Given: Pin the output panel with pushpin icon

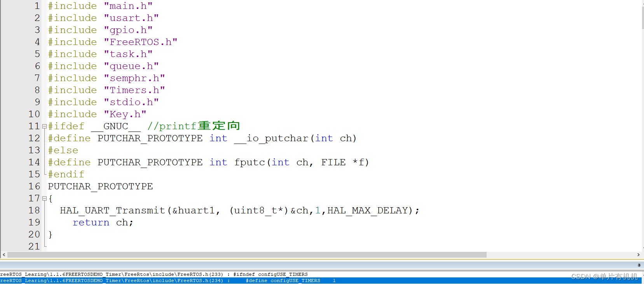Looking at the screenshot, I should tap(639, 265).
